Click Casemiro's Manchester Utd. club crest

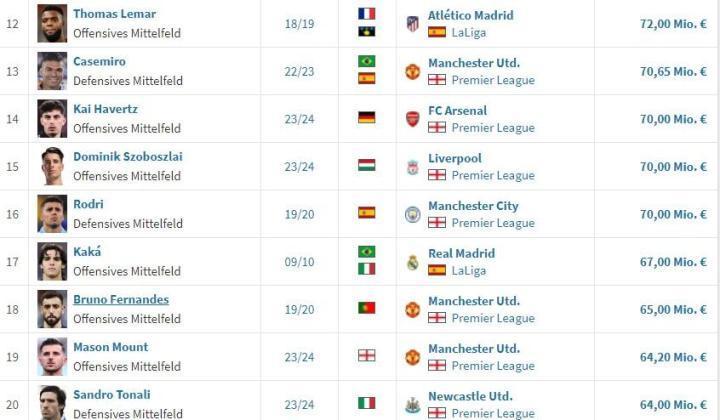click(x=412, y=71)
